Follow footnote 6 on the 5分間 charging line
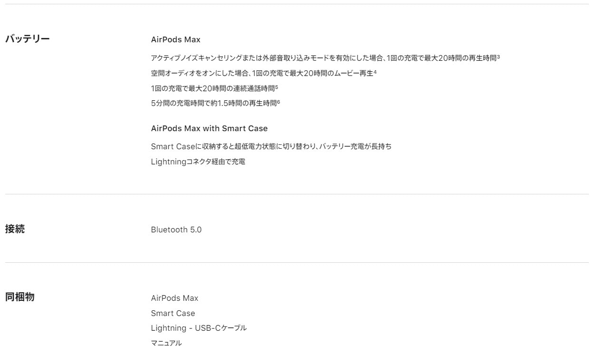595x364 pixels. [278, 102]
